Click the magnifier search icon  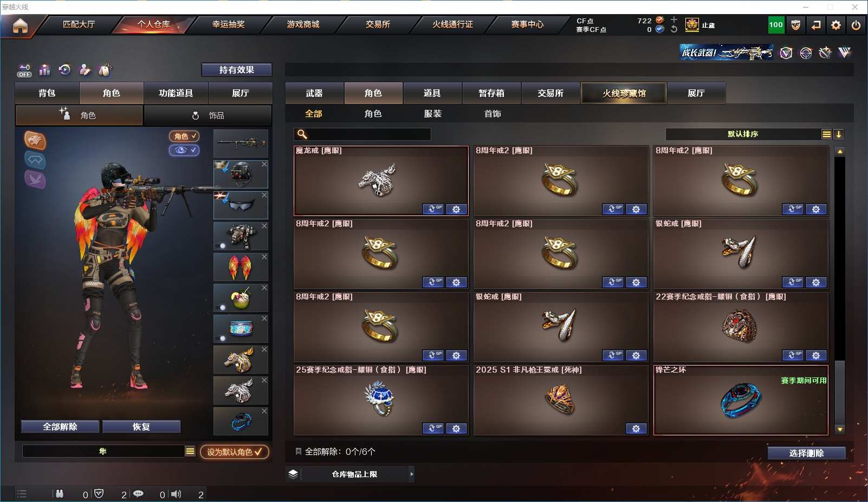click(x=302, y=134)
